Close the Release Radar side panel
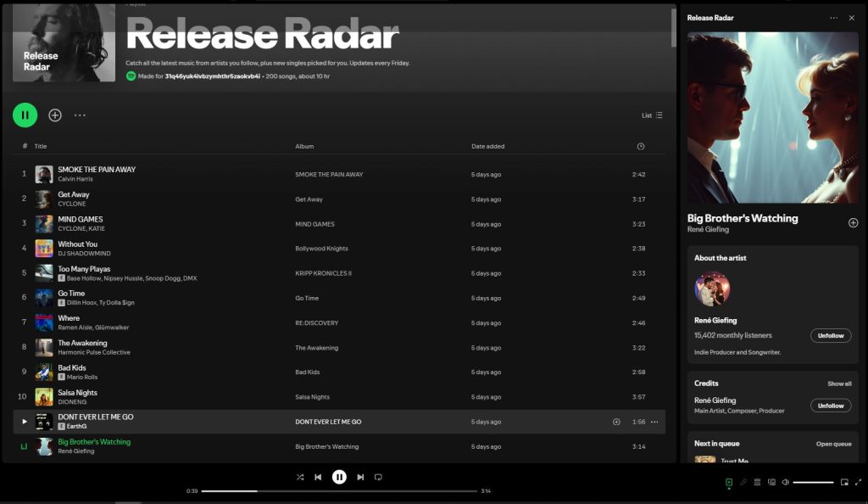This screenshot has height=504, width=868. [851, 18]
